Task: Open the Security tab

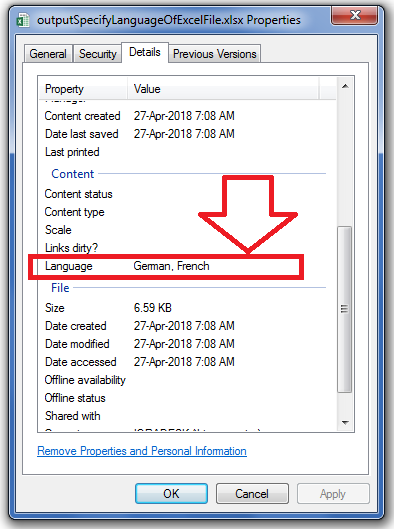Action: 97,54
